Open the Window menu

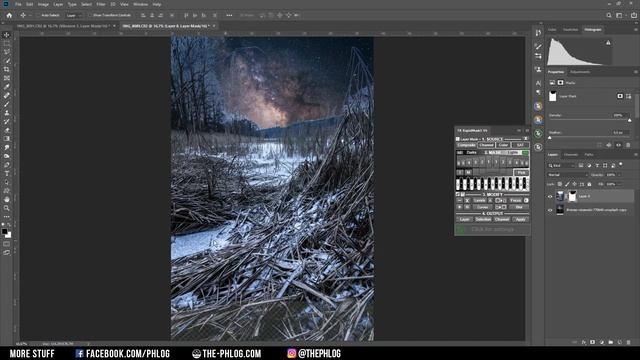140,4
